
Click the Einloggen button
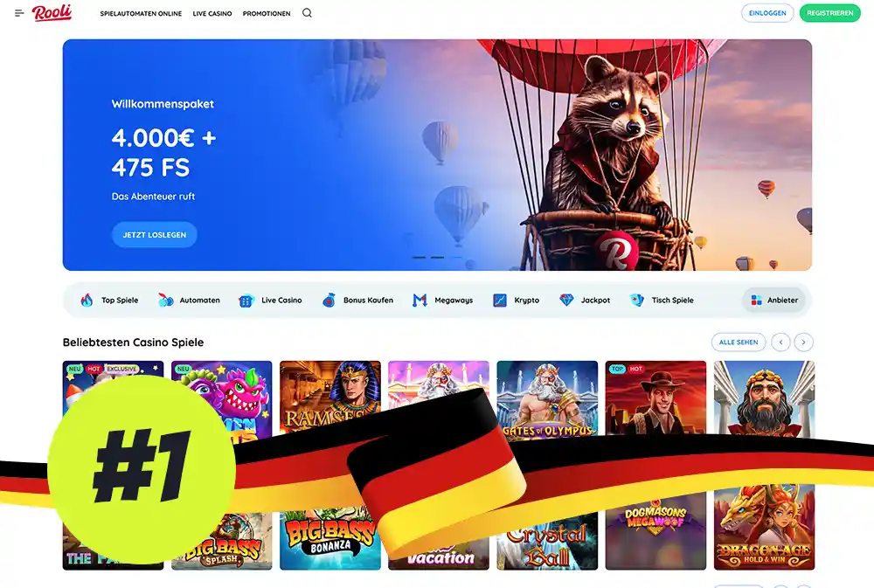[767, 13]
